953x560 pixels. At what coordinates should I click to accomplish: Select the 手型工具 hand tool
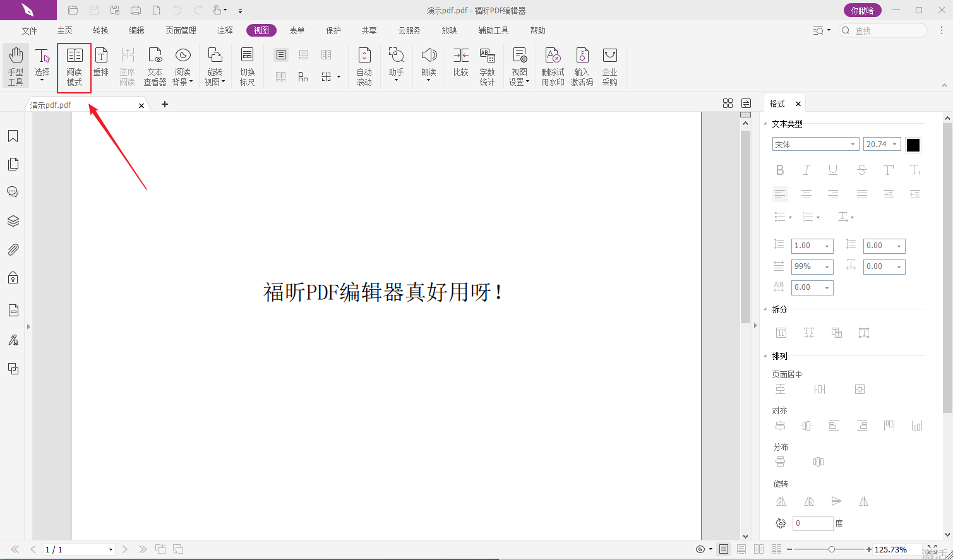pos(16,66)
